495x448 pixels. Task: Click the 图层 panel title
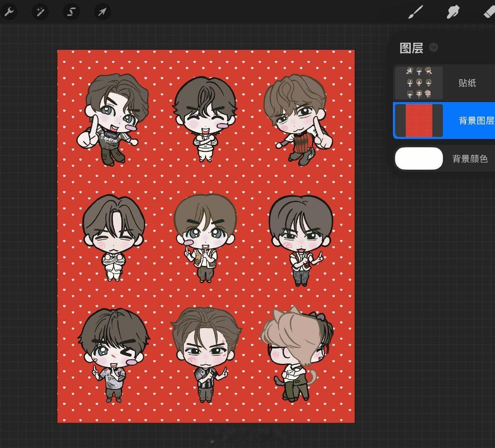coord(411,48)
